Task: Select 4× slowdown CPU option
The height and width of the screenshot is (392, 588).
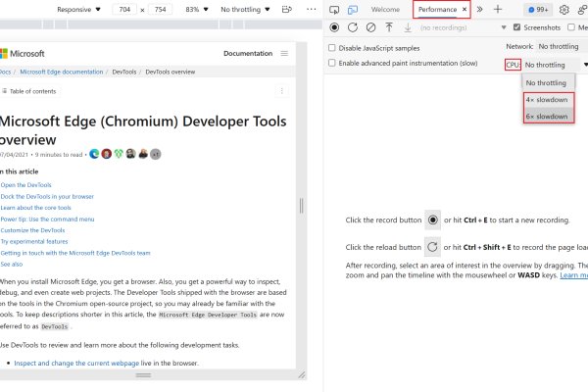Action: coord(547,100)
